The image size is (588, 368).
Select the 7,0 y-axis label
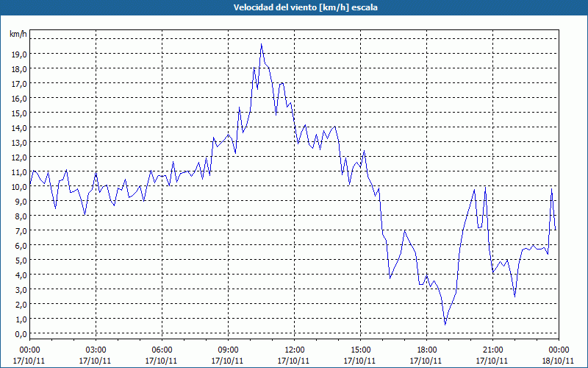(21, 231)
